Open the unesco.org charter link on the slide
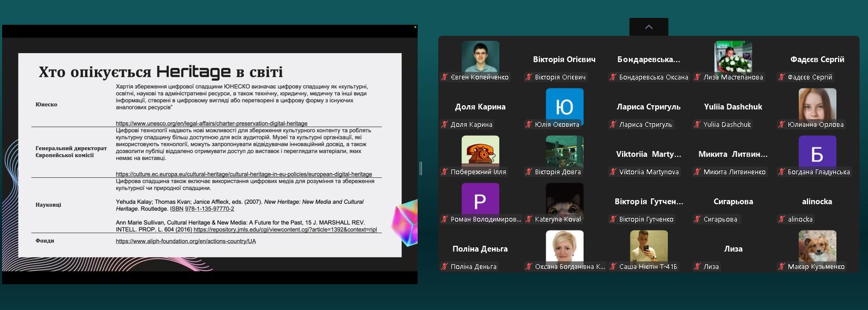The width and height of the screenshot is (868, 310). pos(211,123)
